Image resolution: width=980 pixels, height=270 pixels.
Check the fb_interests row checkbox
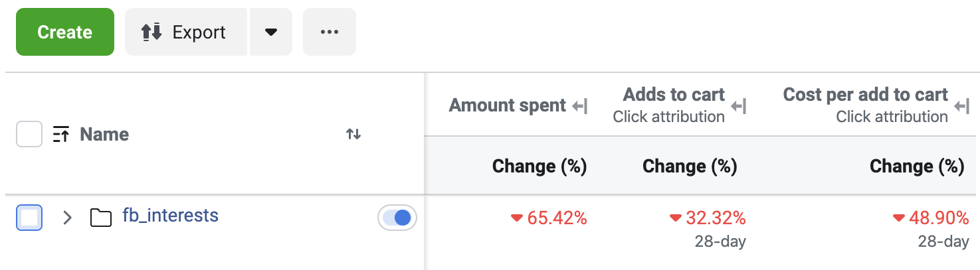29,218
